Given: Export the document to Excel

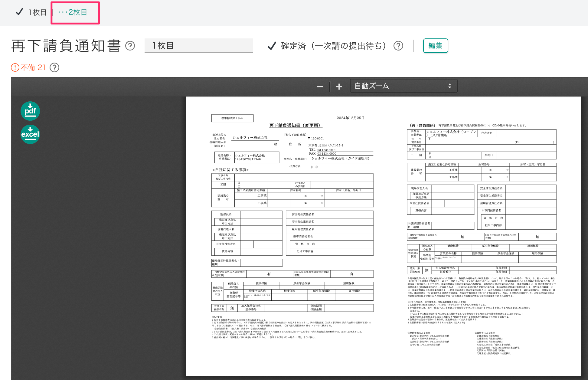Looking at the screenshot, I should pyautogui.click(x=30, y=134).
